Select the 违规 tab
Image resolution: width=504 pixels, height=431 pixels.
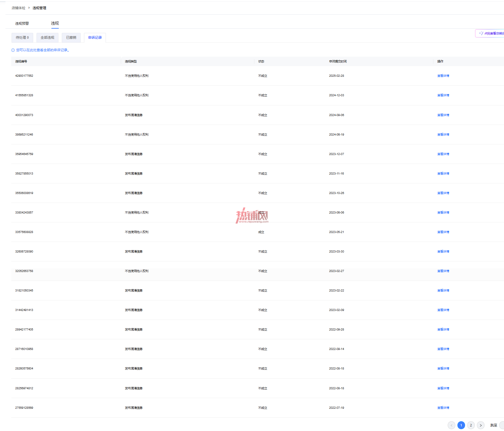tap(55, 23)
